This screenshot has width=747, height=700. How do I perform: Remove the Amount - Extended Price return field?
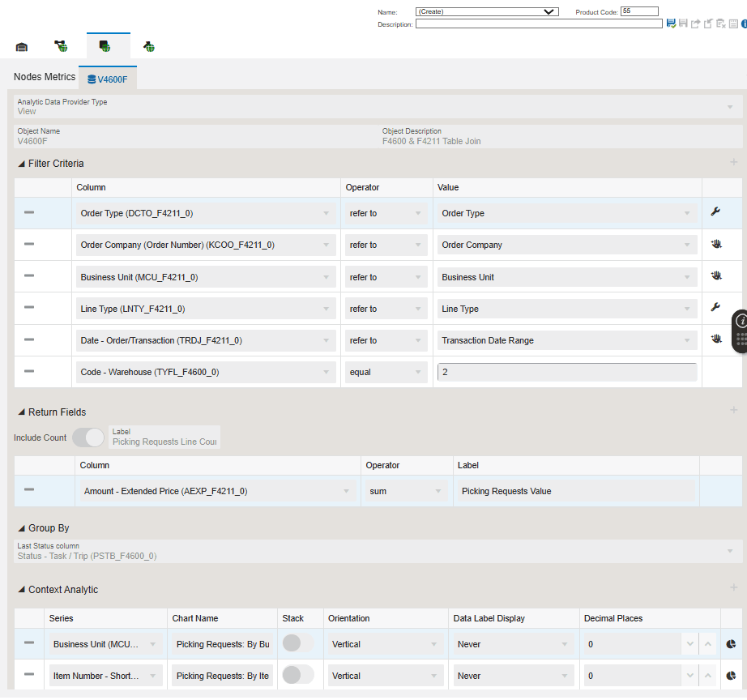(29, 490)
